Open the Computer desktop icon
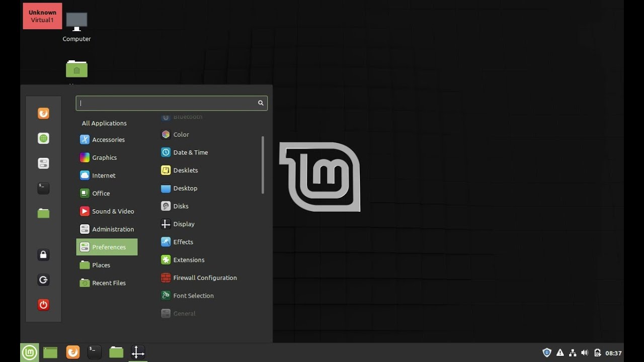 tap(76, 27)
